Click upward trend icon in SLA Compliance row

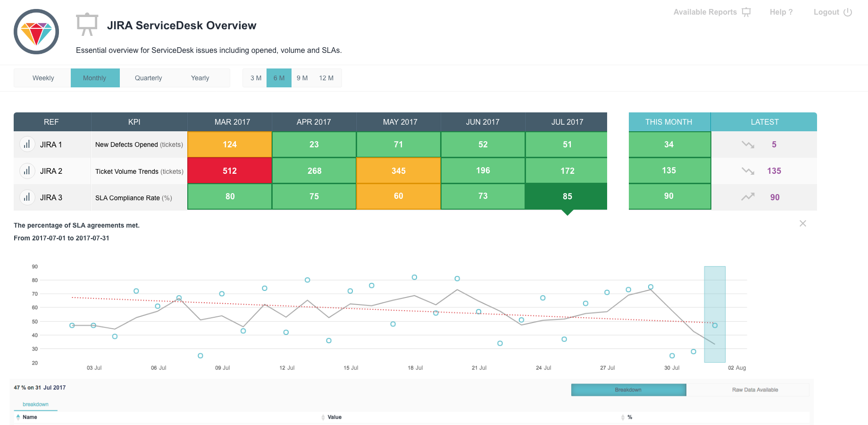click(748, 197)
